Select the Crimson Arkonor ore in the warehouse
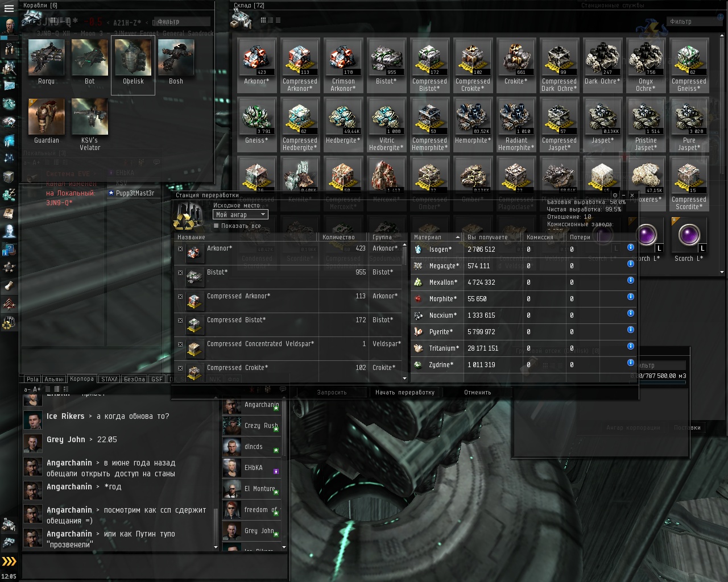This screenshot has height=582, width=728. 344,65
